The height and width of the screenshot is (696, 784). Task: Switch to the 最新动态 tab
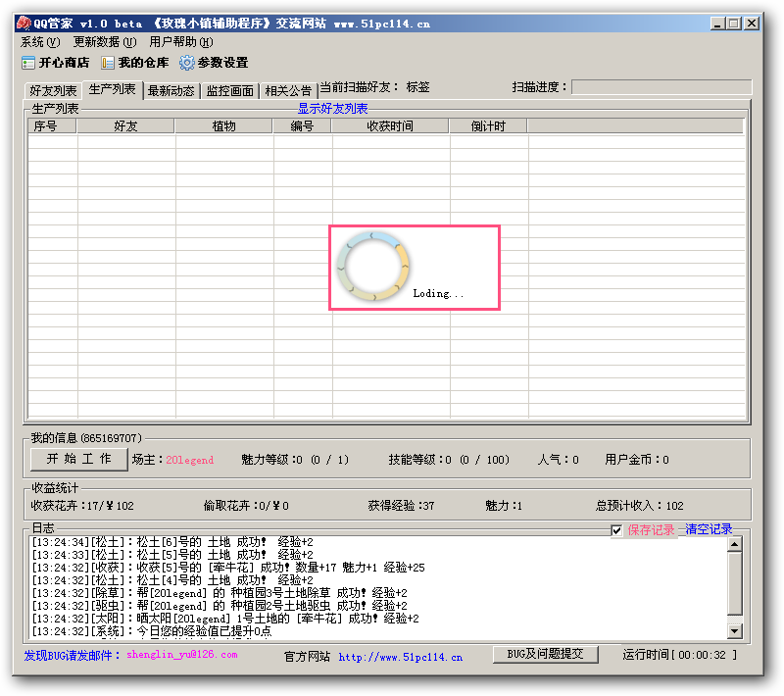point(171,90)
